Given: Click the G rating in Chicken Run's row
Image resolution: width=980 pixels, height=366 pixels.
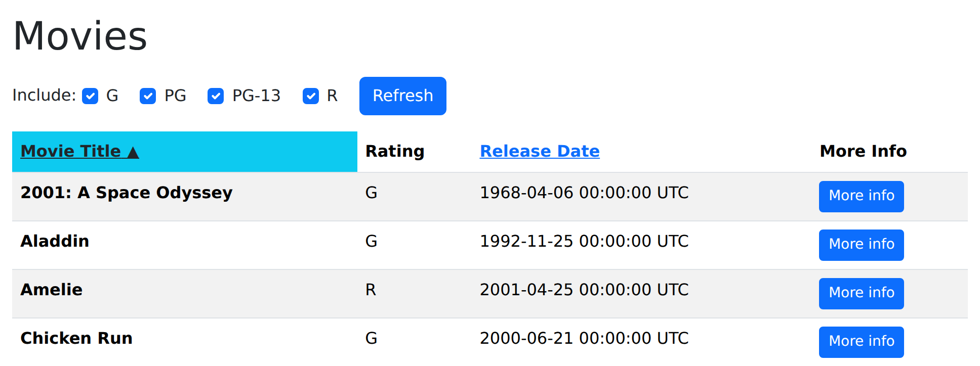Looking at the screenshot, I should 371,338.
